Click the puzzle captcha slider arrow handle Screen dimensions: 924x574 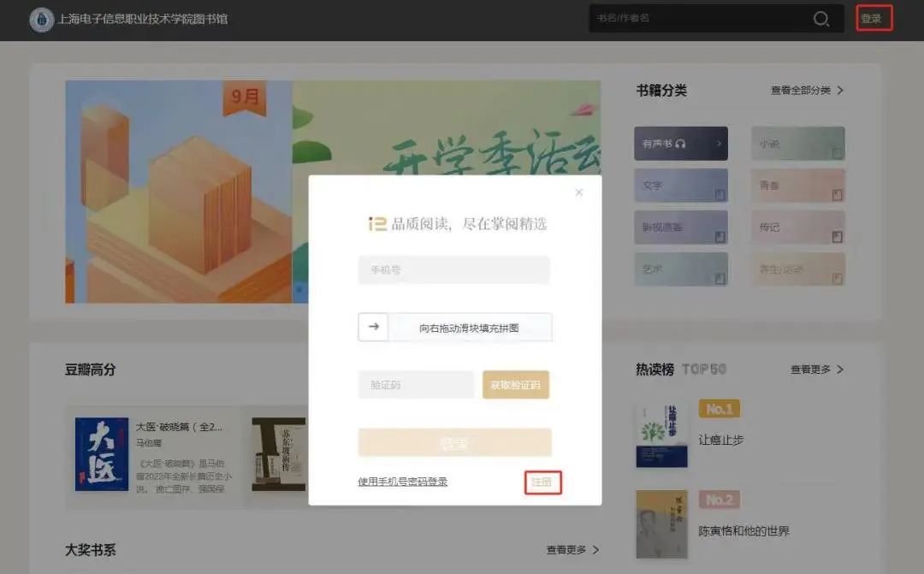point(373,327)
